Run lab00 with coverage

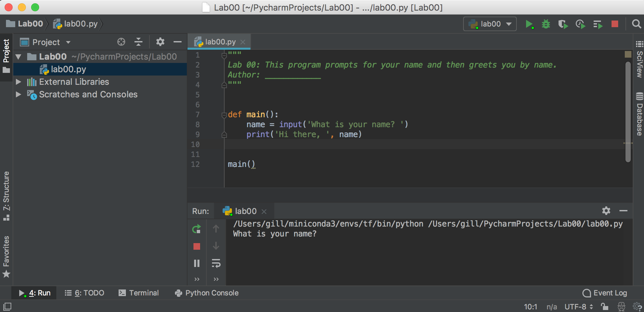pos(563,24)
